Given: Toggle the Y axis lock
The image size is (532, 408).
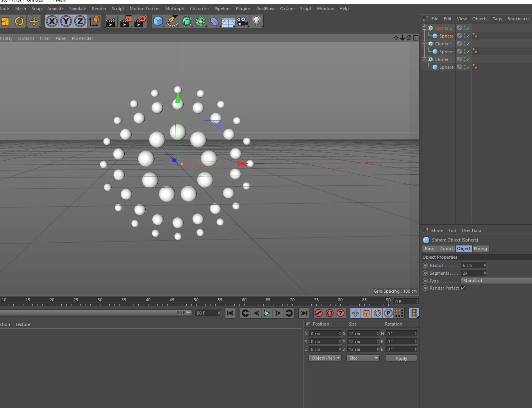Looking at the screenshot, I should coord(66,21).
